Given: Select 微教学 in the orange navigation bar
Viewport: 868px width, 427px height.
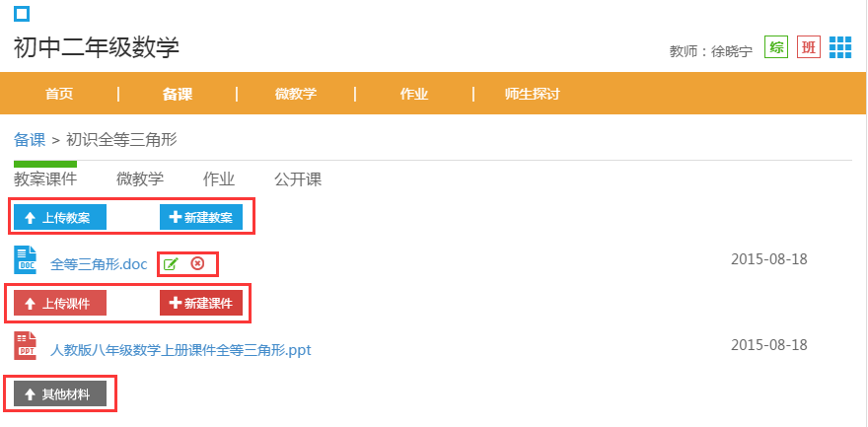Looking at the screenshot, I should point(296,94).
